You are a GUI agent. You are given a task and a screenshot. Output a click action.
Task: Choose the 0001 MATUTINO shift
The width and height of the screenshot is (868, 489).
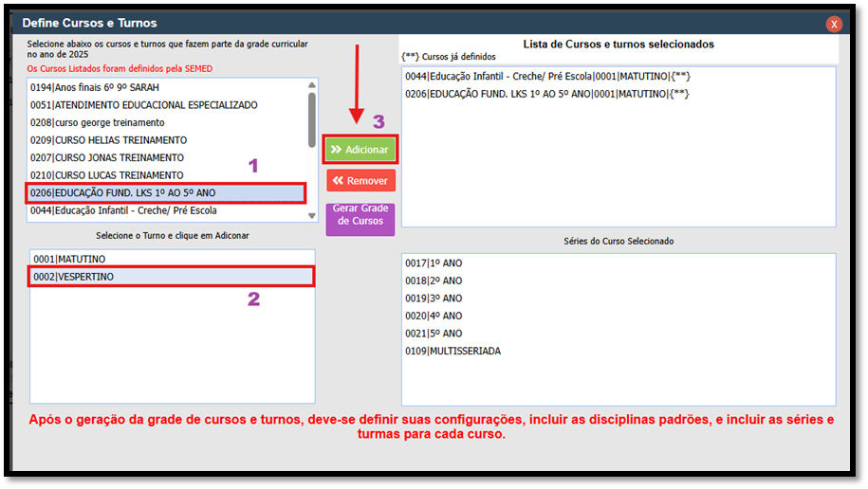[x=69, y=259]
